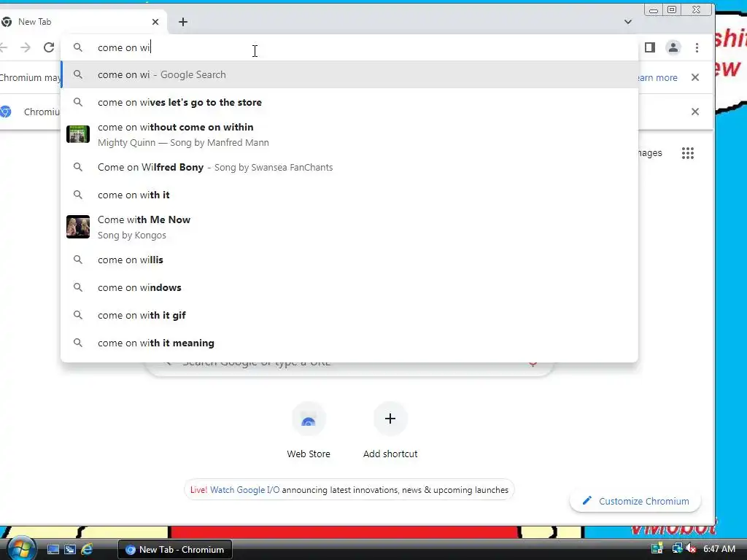Click the green system tray icon
This screenshot has width=747, height=560.
click(657, 549)
